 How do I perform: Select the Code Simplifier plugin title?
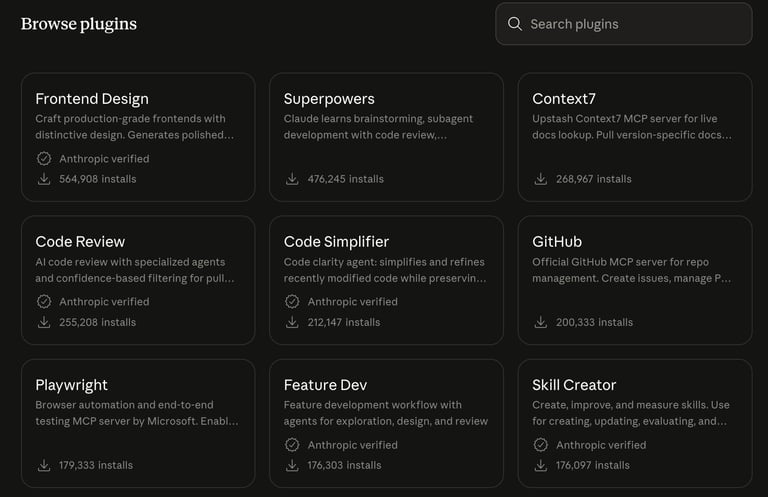336,241
